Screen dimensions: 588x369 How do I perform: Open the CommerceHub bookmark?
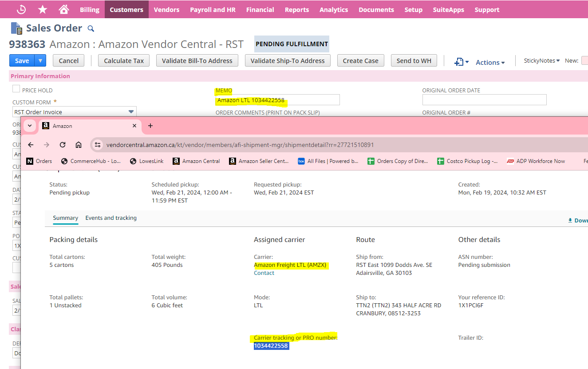pos(91,161)
